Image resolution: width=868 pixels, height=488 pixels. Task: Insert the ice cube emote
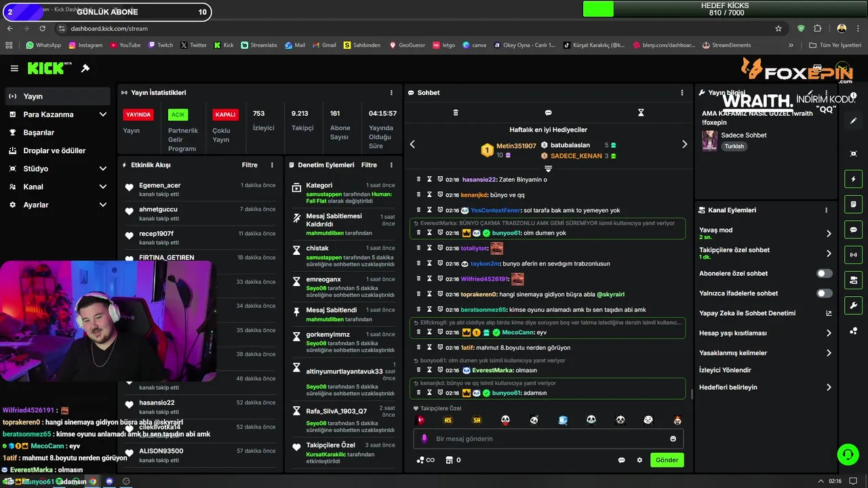tap(563, 420)
